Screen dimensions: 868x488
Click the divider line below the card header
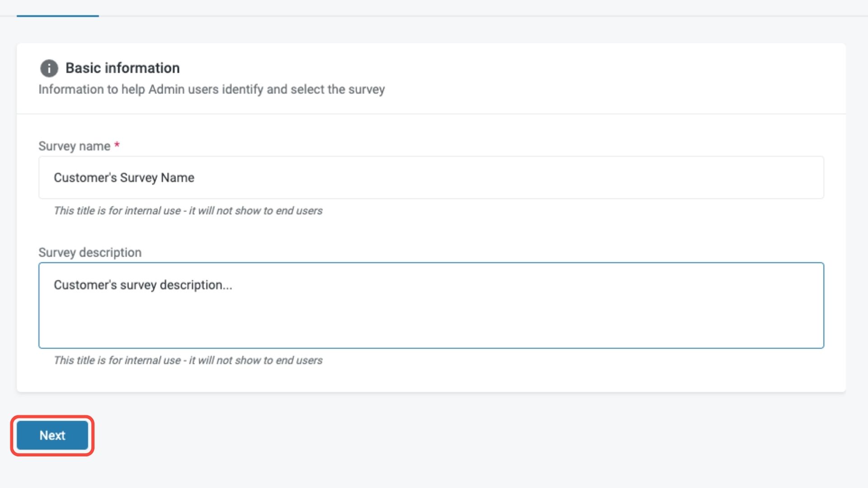pos(430,114)
